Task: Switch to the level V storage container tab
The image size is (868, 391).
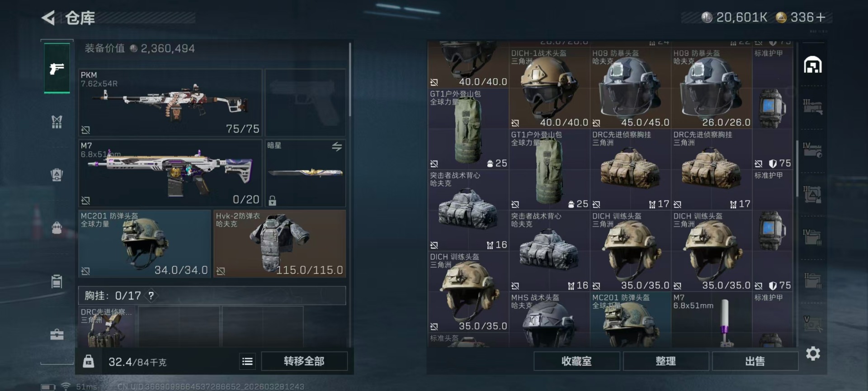Action: coord(812,323)
